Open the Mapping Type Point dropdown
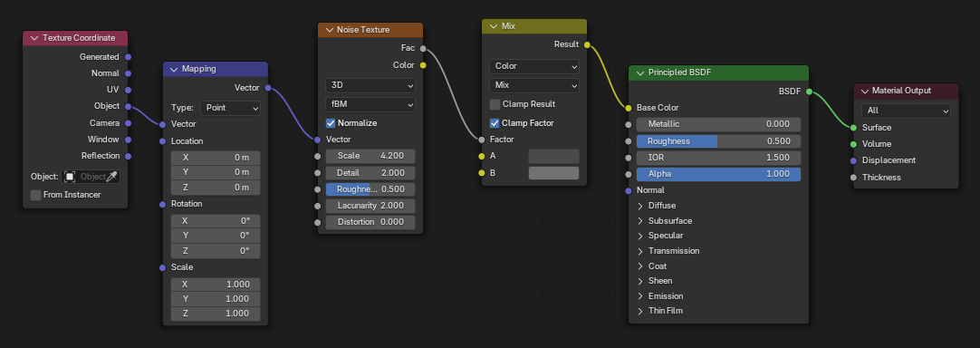This screenshot has width=980, height=348. (231, 108)
